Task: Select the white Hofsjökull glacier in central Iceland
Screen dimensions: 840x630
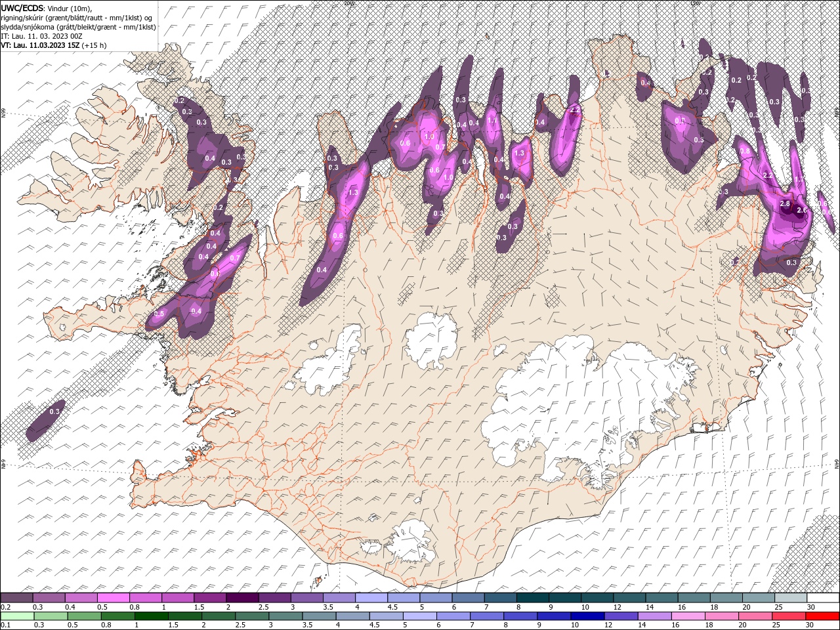Action: click(x=431, y=341)
